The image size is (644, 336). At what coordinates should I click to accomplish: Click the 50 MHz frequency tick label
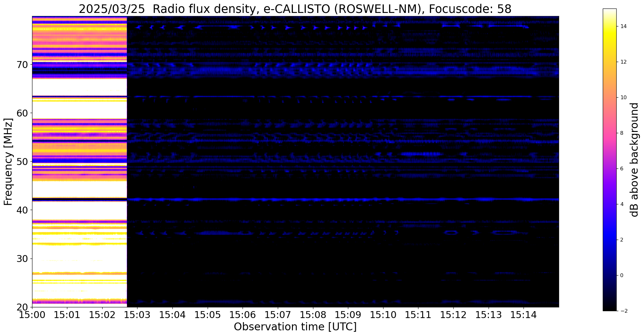[23, 162]
